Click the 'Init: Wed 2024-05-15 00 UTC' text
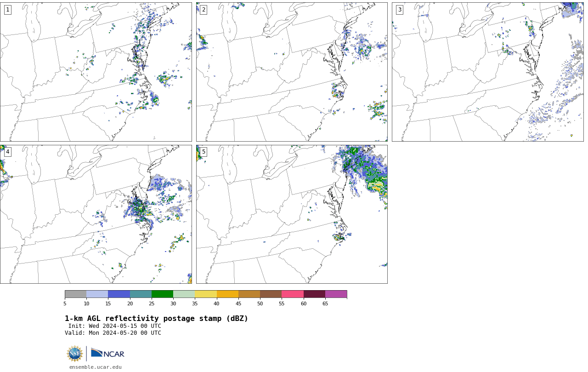 coord(115,326)
